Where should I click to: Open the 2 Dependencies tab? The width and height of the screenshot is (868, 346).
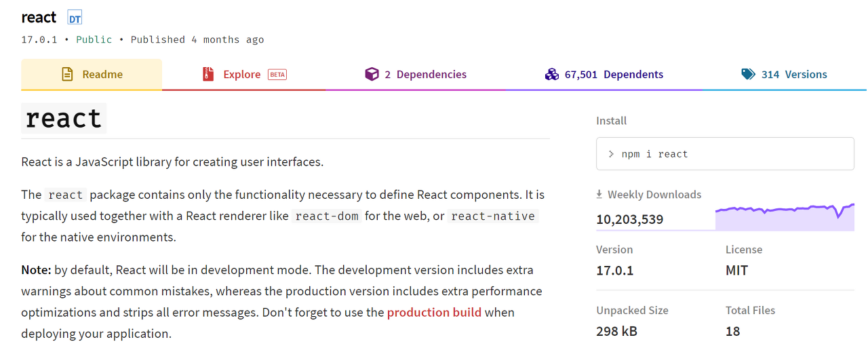tap(415, 75)
